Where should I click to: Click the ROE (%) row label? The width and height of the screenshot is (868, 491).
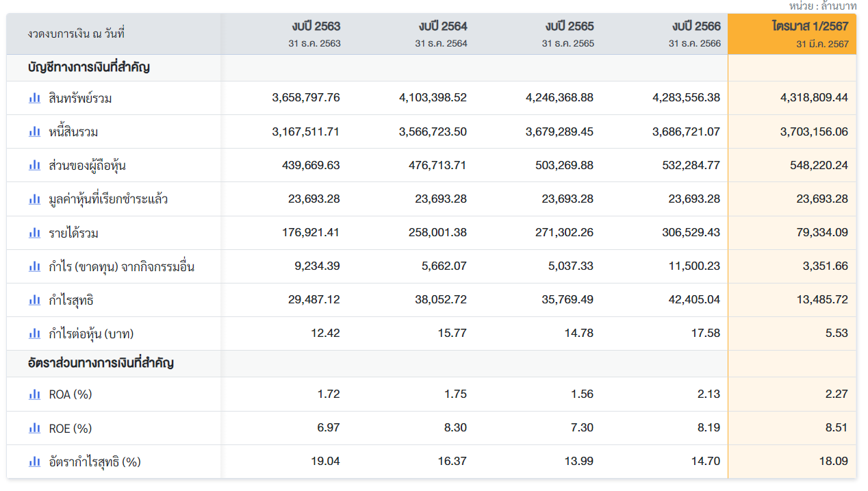tap(71, 429)
